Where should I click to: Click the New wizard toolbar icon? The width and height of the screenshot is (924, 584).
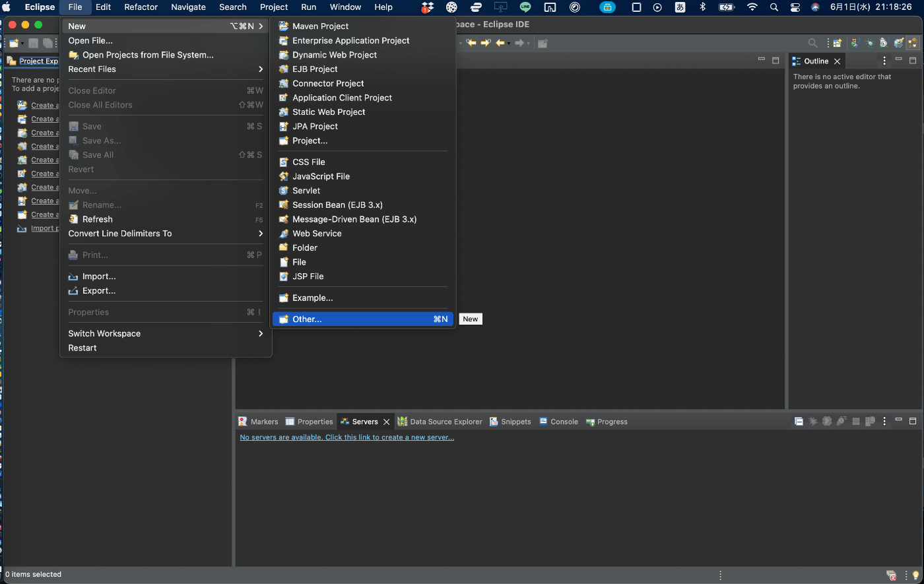tap(13, 43)
